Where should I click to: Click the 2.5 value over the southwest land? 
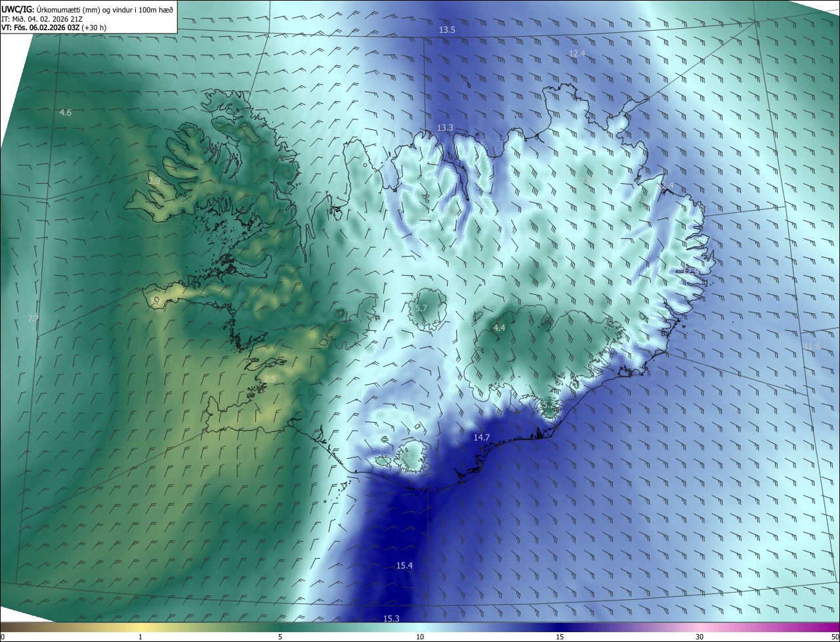(270, 379)
